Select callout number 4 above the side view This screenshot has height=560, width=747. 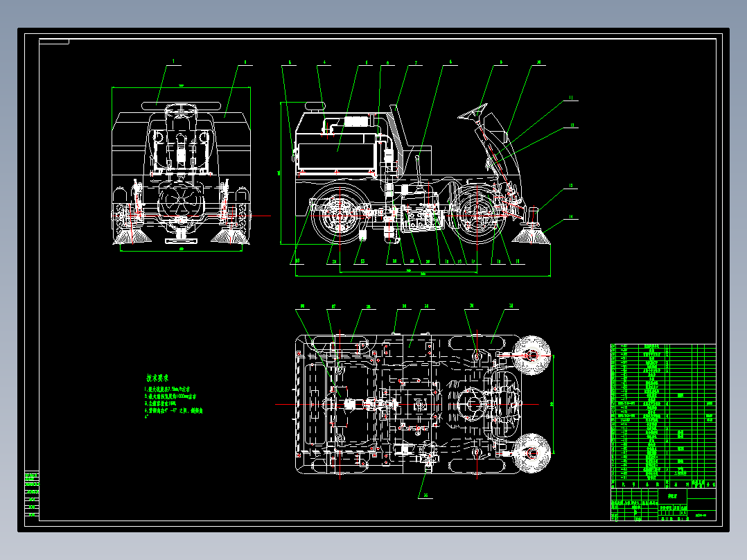tap(324, 62)
